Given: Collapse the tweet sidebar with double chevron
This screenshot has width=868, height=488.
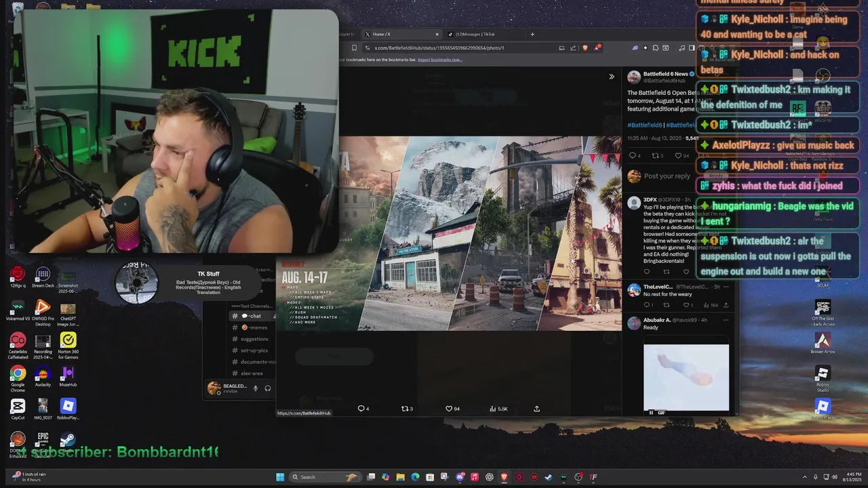Looking at the screenshot, I should (612, 77).
